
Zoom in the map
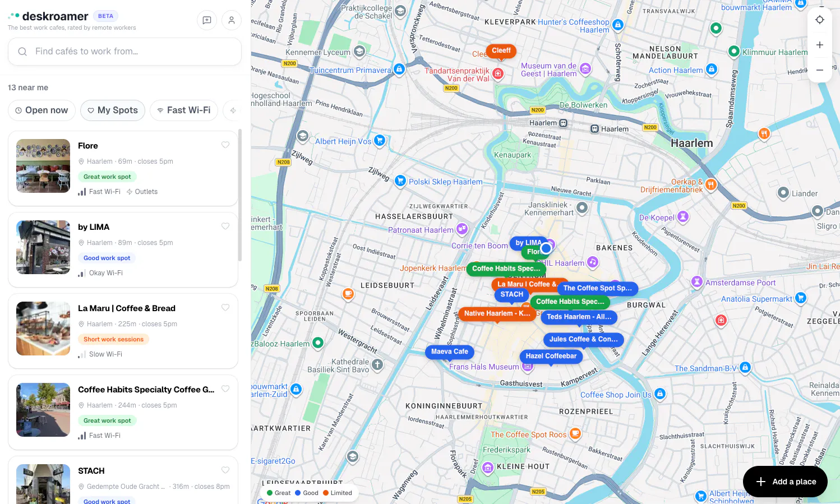(820, 45)
